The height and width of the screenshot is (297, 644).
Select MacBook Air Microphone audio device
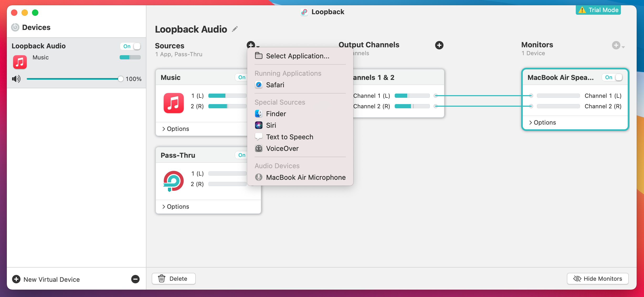pyautogui.click(x=300, y=177)
